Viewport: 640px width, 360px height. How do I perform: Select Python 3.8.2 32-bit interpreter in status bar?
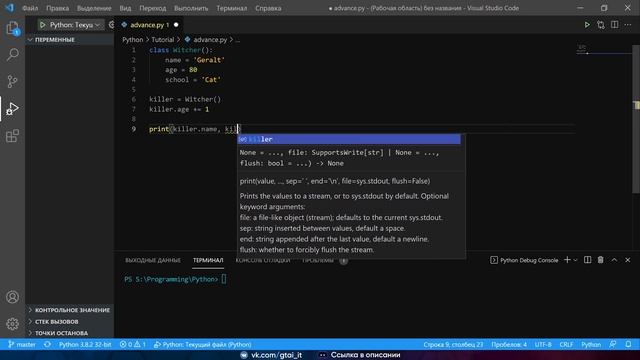click(85, 344)
